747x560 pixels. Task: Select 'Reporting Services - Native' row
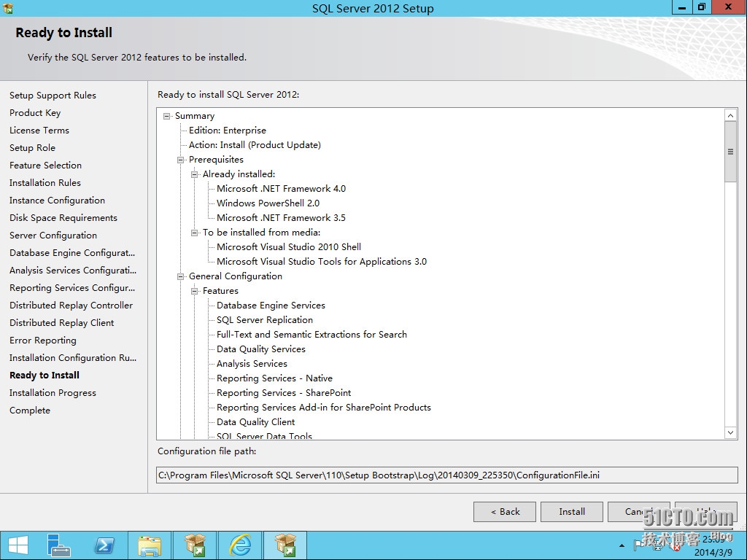(274, 378)
